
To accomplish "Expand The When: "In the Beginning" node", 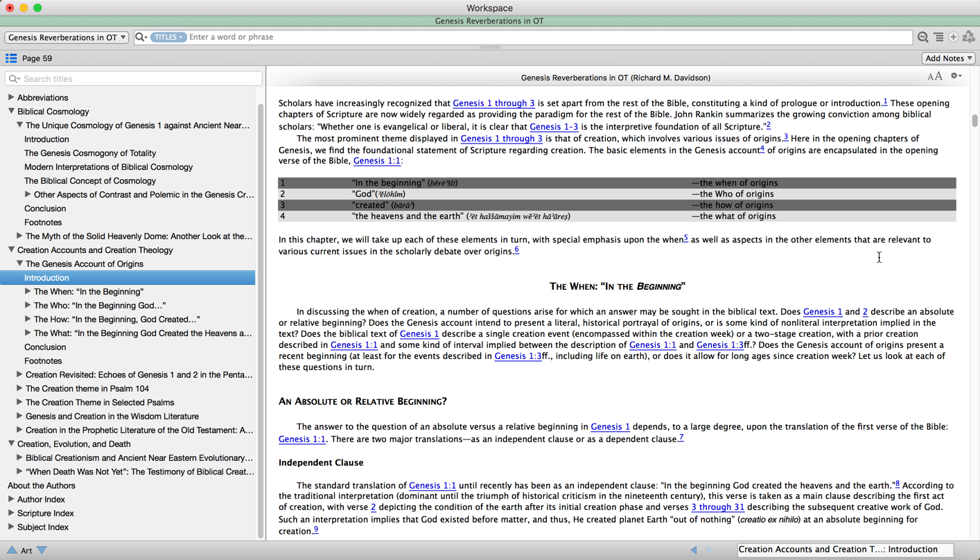I will [28, 292].
